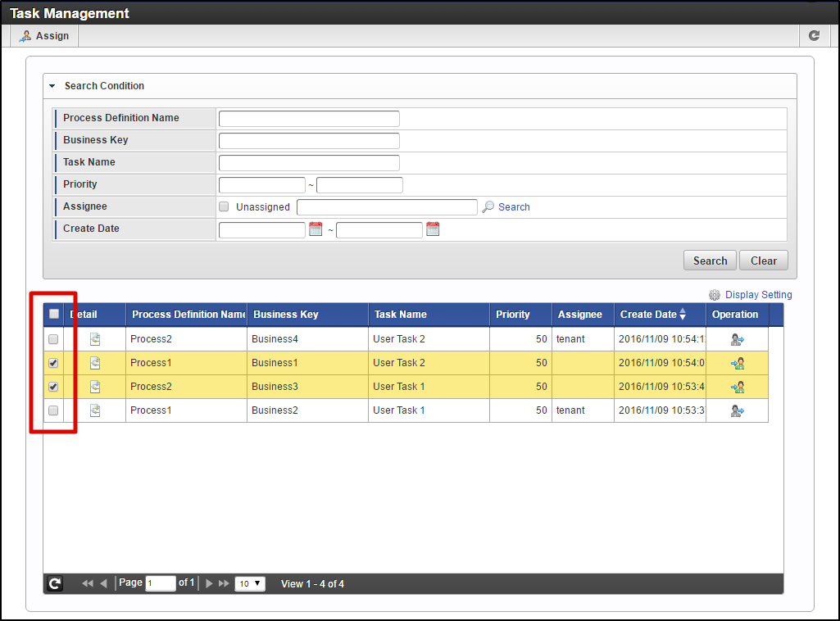
Task: Click the Assignee text field
Action: [x=387, y=207]
